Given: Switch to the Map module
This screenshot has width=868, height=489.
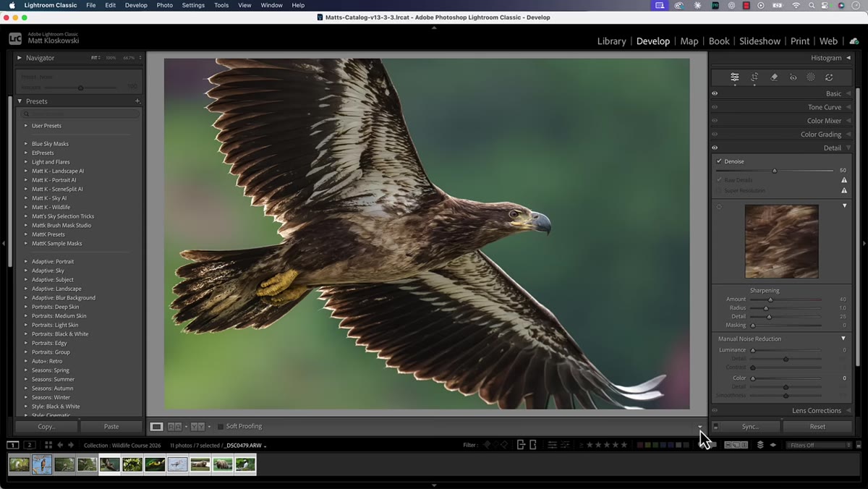Looking at the screenshot, I should (x=689, y=41).
